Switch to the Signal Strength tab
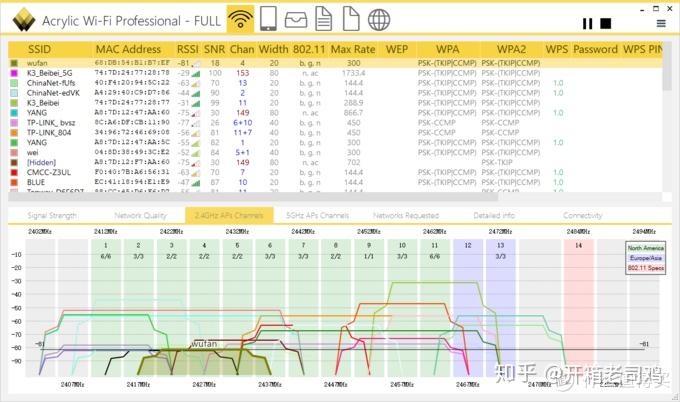The height and width of the screenshot is (402, 680). click(x=52, y=216)
